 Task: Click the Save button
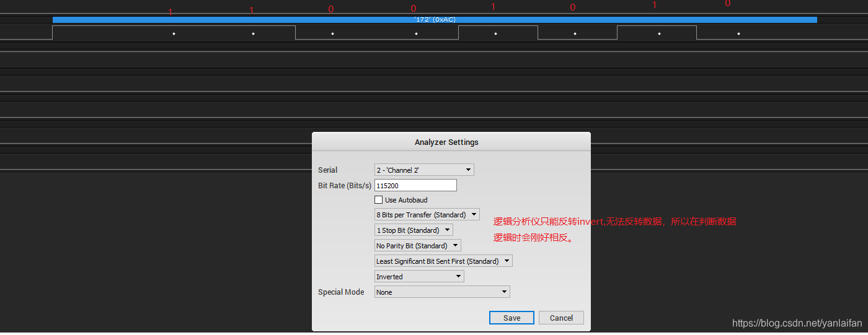click(511, 318)
